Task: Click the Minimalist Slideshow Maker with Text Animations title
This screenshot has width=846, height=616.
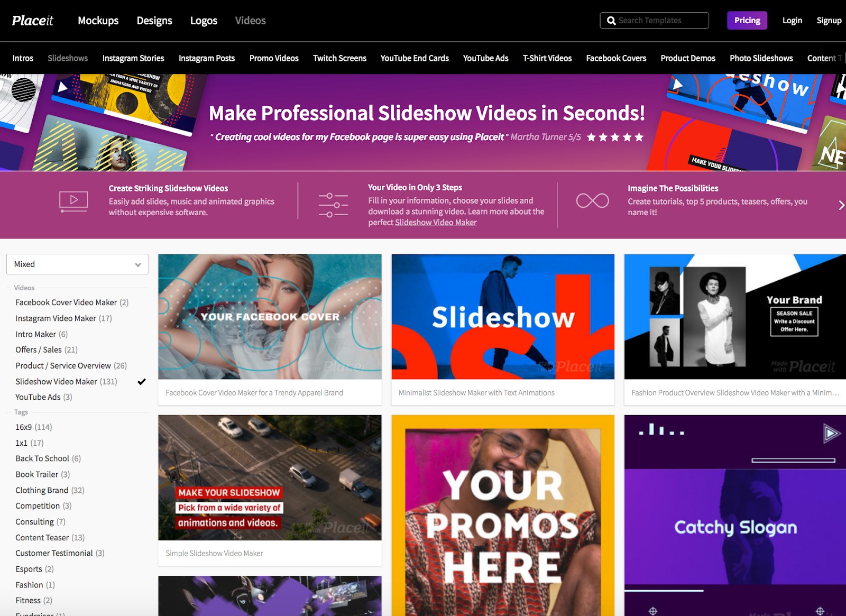Action: point(476,393)
